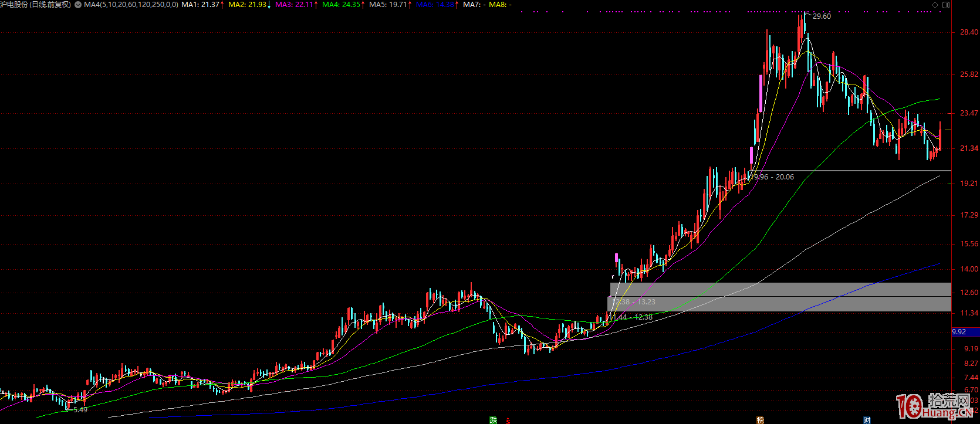
Task: Click the 沪电股份 (日线,前复权) chart title
Action: tap(36, 5)
